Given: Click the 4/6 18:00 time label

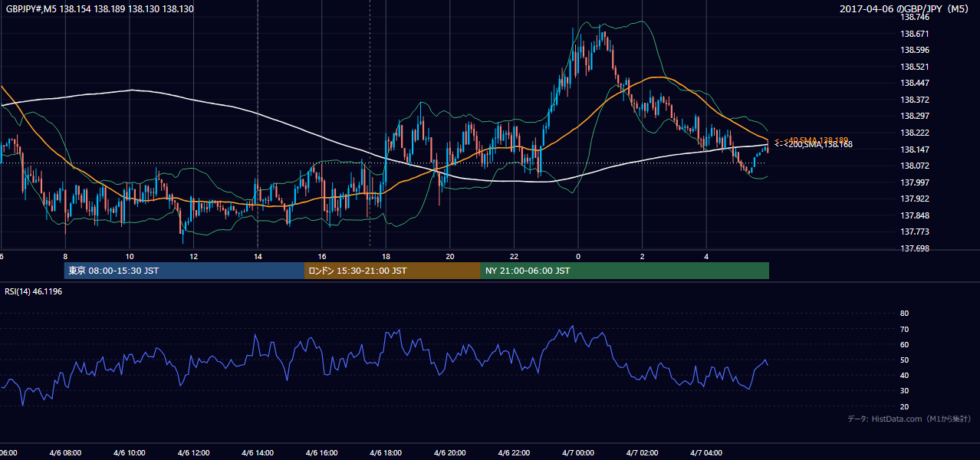Looking at the screenshot, I should [x=386, y=453].
